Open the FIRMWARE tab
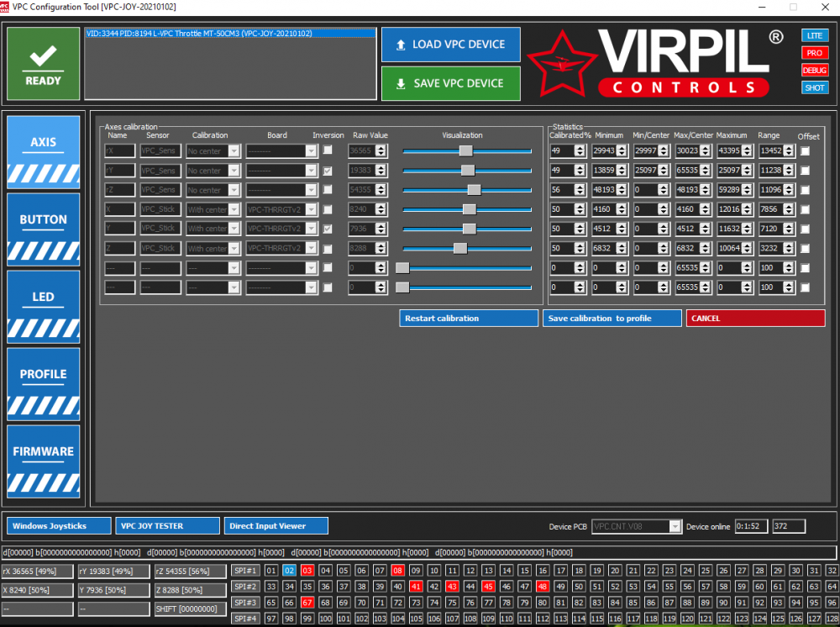Screen dimensions: 840x627 pos(44,461)
